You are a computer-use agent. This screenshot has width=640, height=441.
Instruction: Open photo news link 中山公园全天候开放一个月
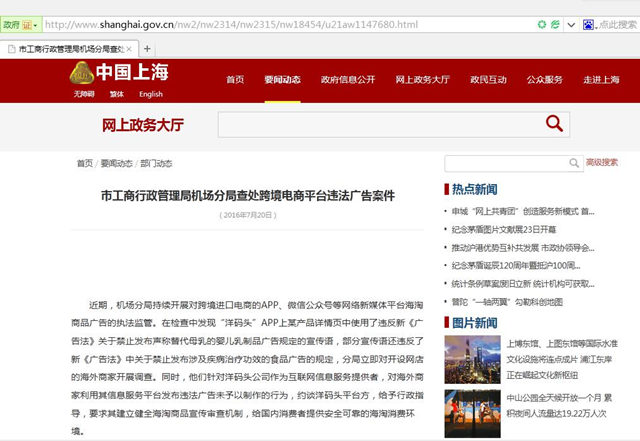coord(559,405)
